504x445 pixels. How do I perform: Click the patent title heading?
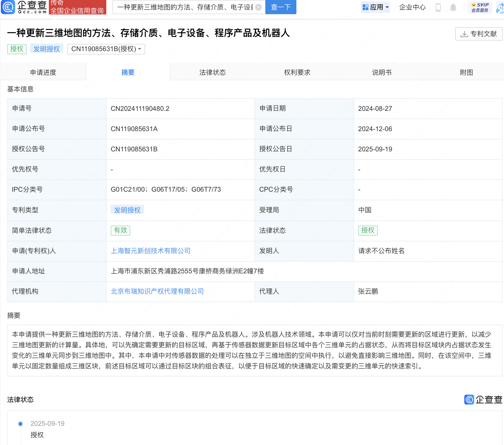click(148, 33)
